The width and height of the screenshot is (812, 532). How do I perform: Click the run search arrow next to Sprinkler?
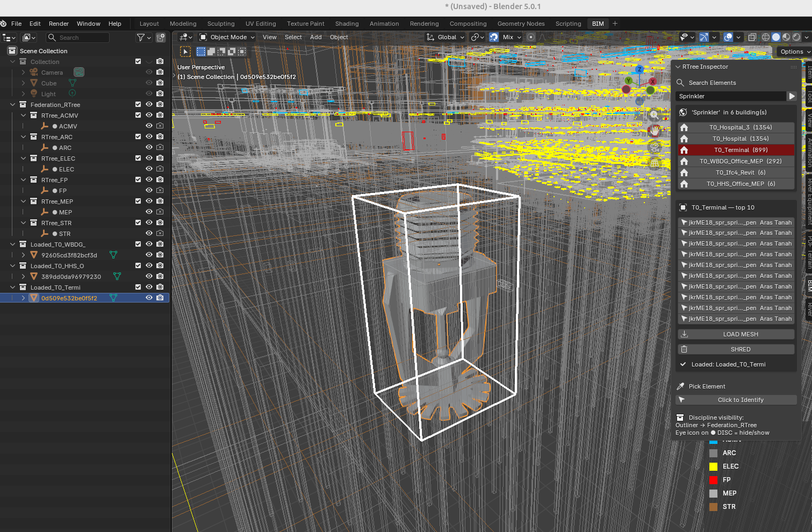click(x=792, y=96)
